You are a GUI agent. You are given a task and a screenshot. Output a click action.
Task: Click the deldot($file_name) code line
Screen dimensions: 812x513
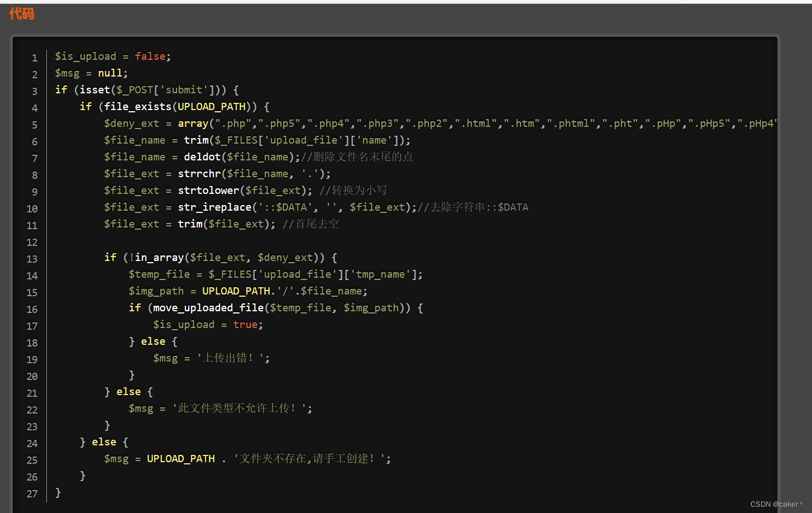coord(259,157)
